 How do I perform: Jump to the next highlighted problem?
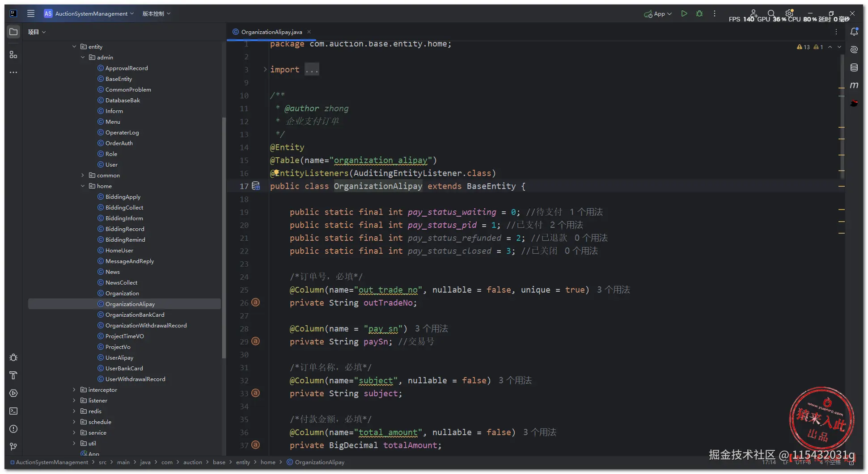[x=839, y=47]
